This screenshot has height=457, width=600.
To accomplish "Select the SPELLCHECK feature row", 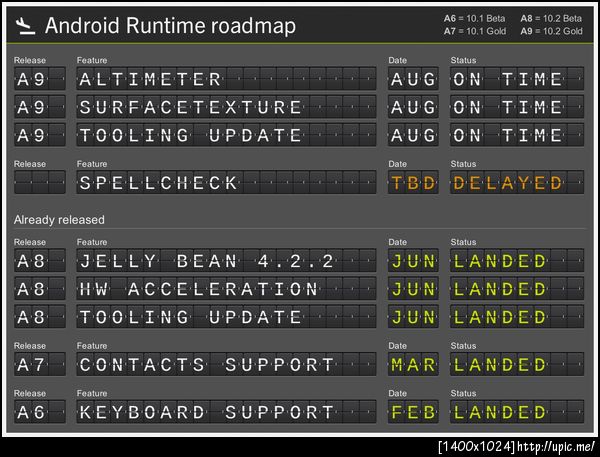I will tap(226, 182).
